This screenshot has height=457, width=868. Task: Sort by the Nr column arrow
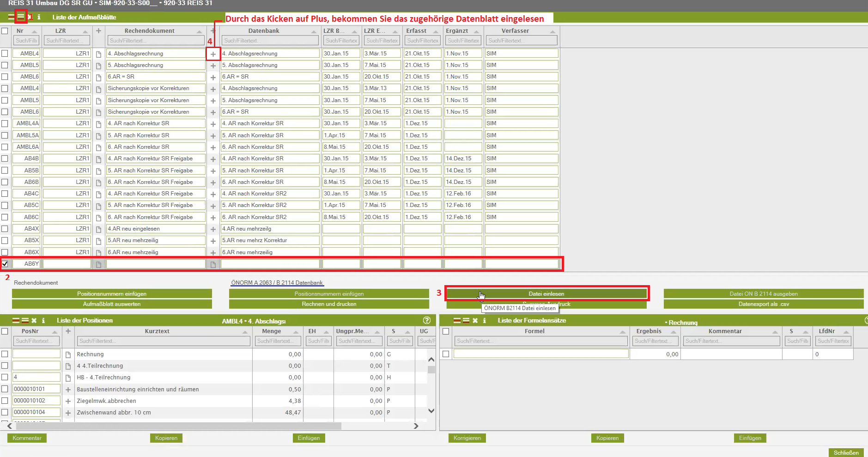coord(34,31)
